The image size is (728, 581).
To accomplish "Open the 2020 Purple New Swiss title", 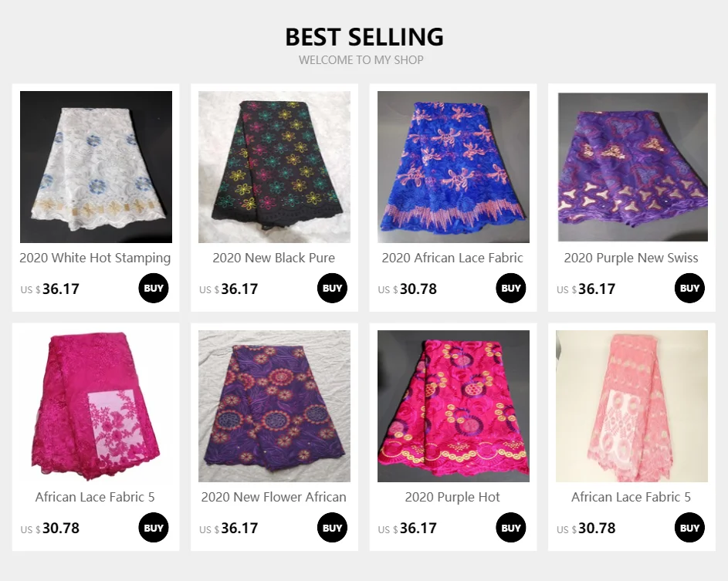I will (x=631, y=258).
